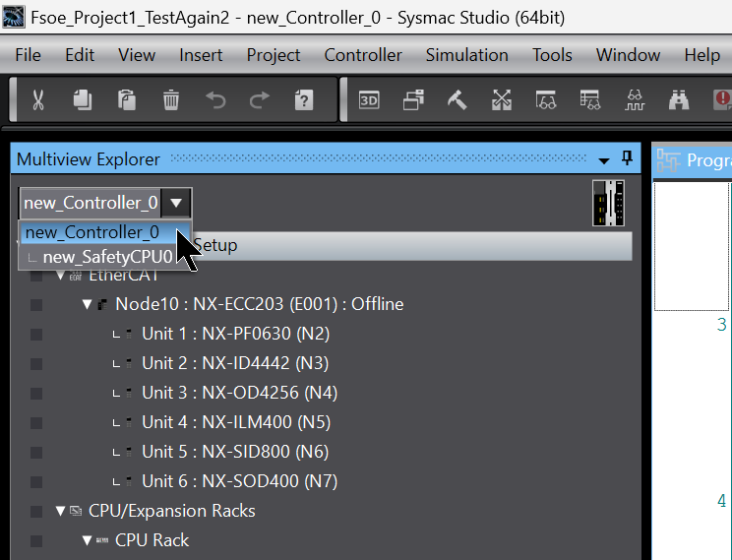Image resolution: width=732 pixels, height=560 pixels.
Task: Select Unit 3 : NX-OD4256 (N4)
Action: (x=239, y=393)
